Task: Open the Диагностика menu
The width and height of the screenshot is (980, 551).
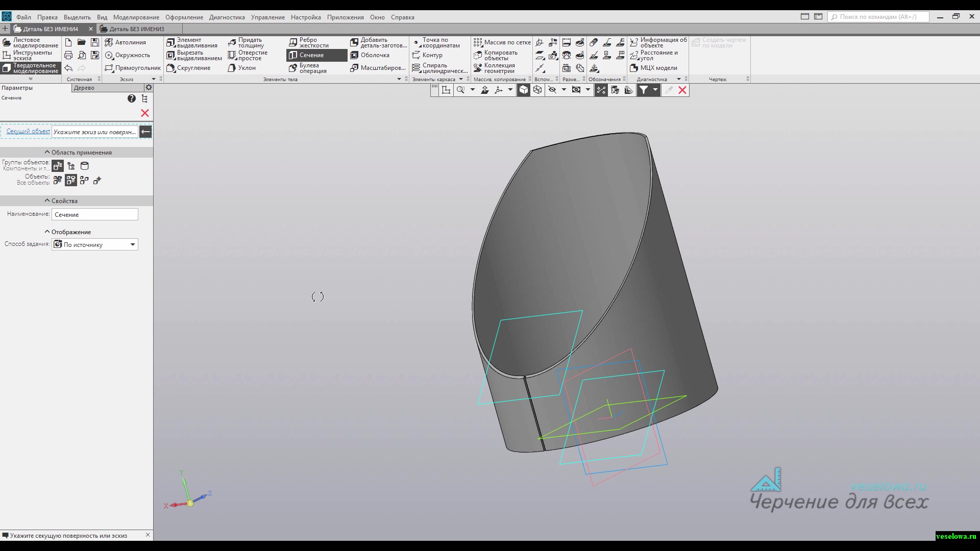Action: tap(227, 17)
